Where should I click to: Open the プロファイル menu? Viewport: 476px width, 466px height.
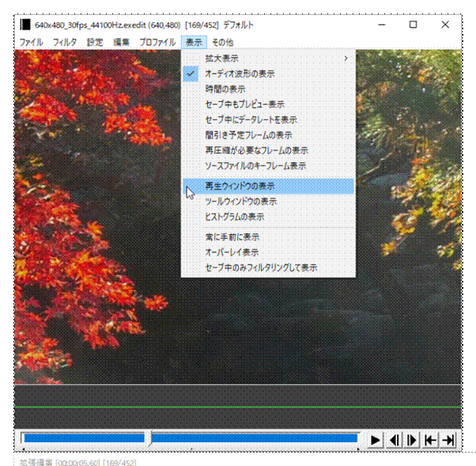pos(157,42)
